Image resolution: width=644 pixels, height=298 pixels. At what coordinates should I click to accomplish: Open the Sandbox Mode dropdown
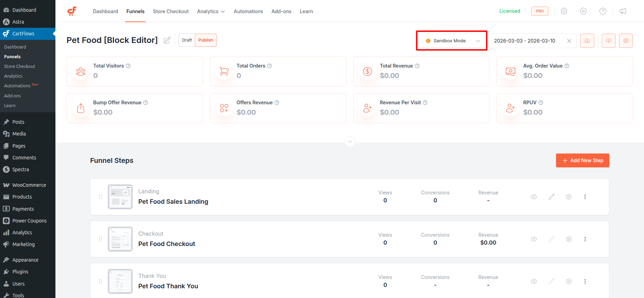452,41
